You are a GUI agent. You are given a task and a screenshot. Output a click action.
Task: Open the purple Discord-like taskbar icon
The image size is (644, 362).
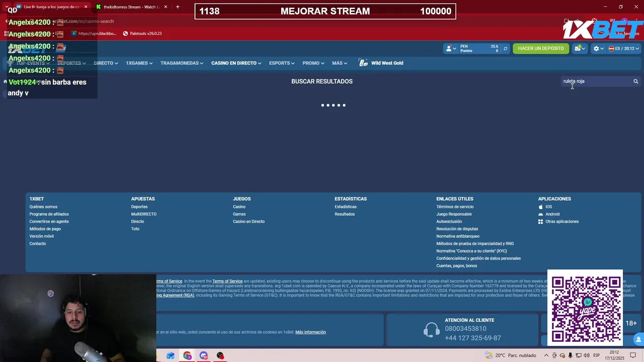pos(204,355)
